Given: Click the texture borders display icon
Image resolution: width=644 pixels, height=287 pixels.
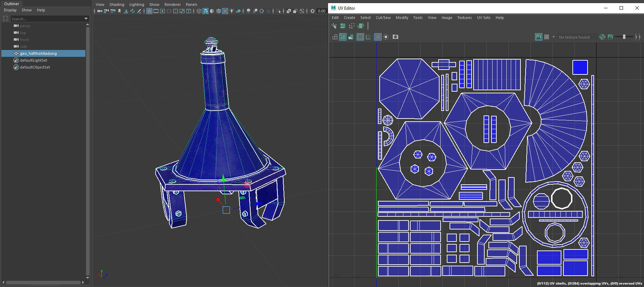Looking at the screenshot, I should (x=360, y=37).
